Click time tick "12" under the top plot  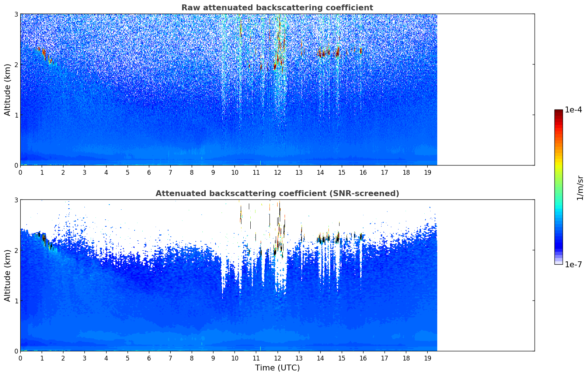coord(278,172)
